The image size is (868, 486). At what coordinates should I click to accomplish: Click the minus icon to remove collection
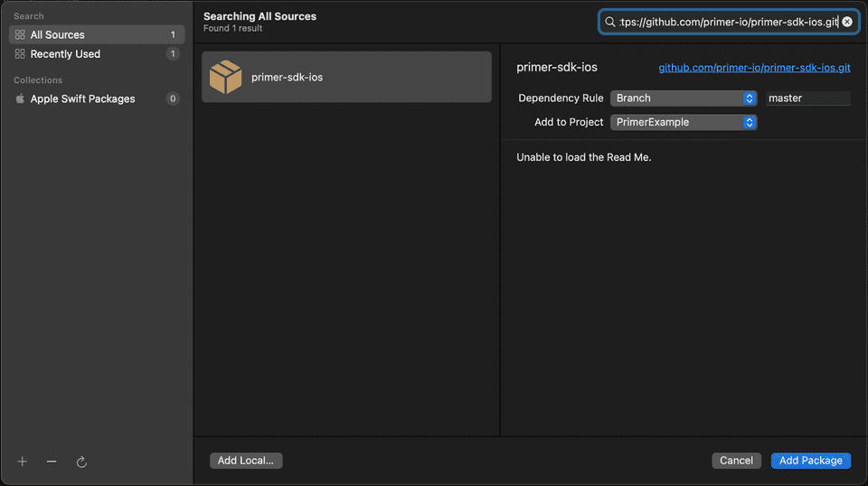(52, 461)
